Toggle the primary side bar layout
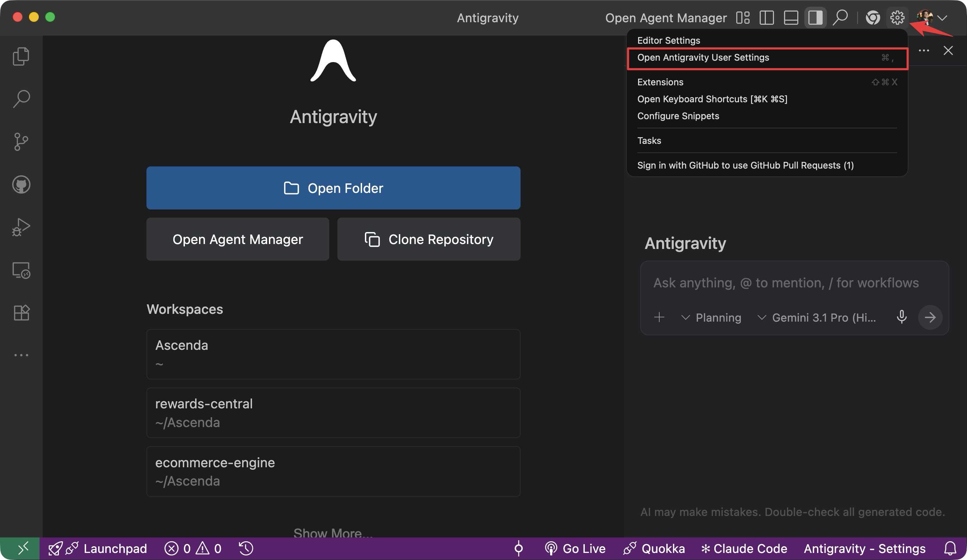This screenshot has width=967, height=560. pyautogui.click(x=766, y=18)
